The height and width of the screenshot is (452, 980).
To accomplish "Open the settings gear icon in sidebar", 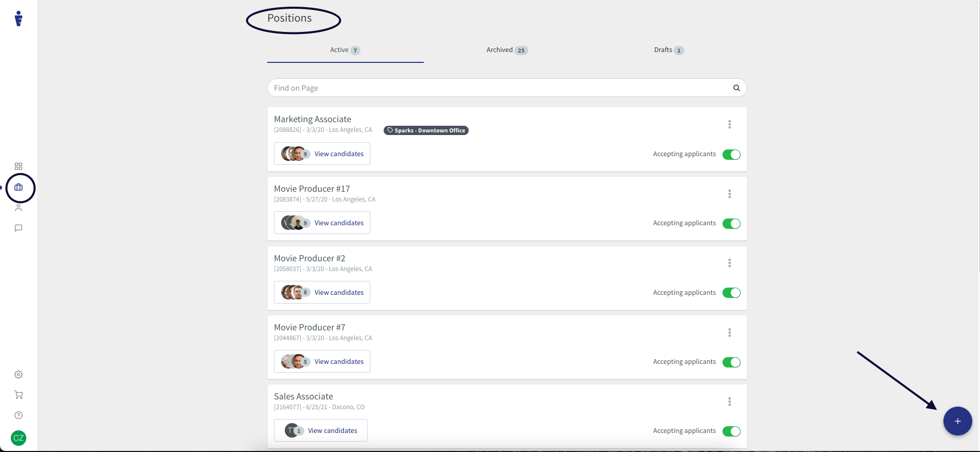I will click(19, 375).
